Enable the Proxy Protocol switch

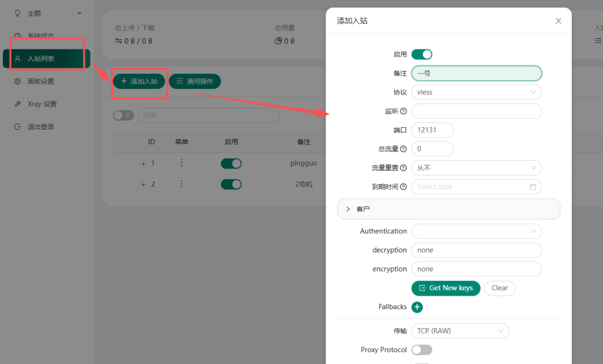click(422, 350)
